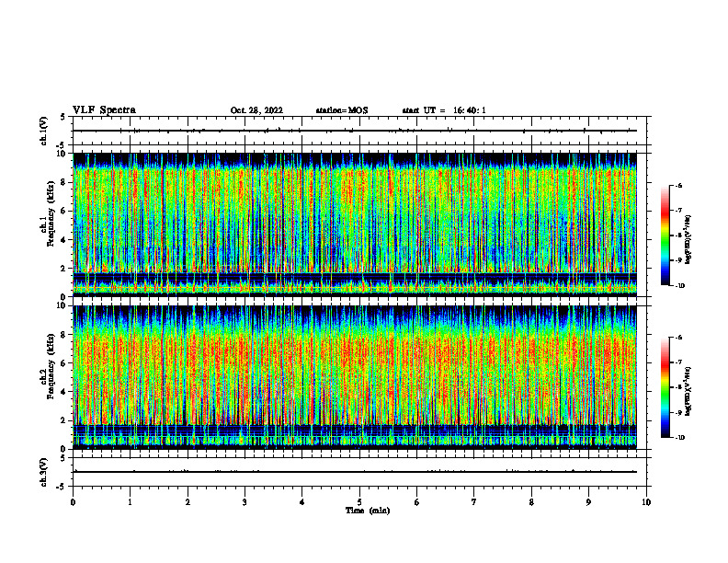This screenshot has height=563, width=728.
Task: Click the "ch.3(V)" axis label
Action: (x=43, y=472)
